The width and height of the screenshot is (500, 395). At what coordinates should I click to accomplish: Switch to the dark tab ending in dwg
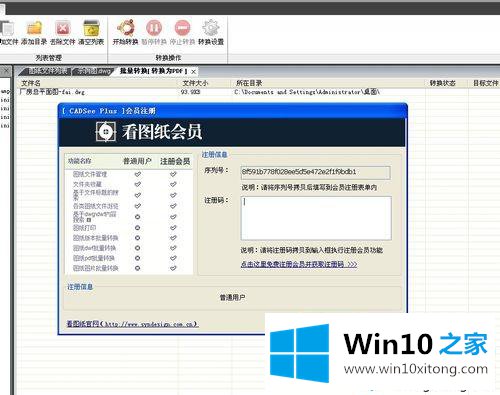[x=94, y=71]
